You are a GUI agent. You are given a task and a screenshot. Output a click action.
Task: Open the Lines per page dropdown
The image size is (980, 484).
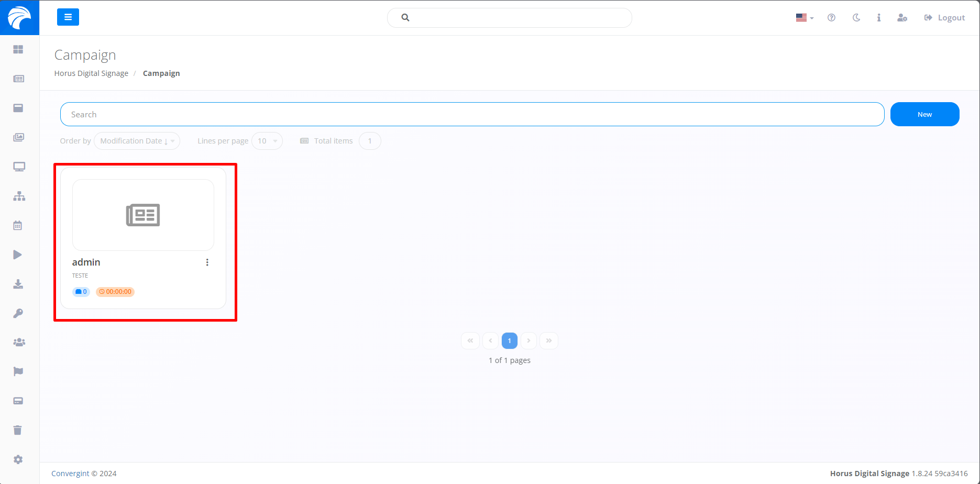267,141
